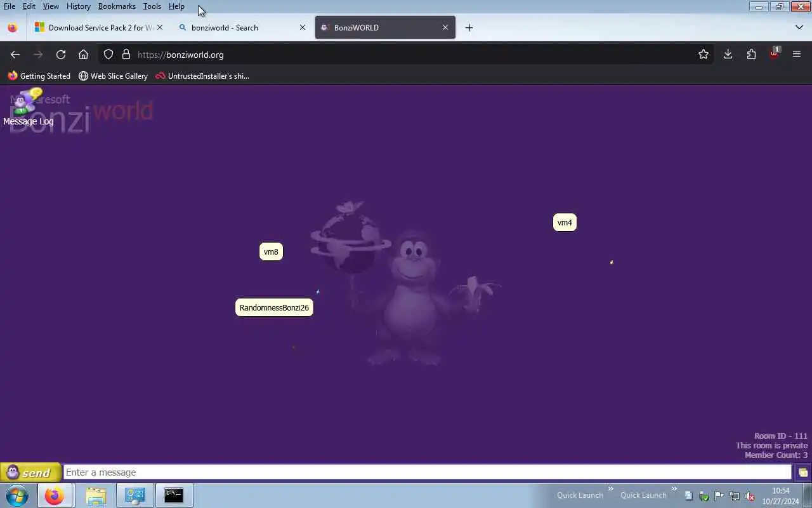This screenshot has height=508, width=812.
Task: Open the Bookmarks menu
Action: pyautogui.click(x=117, y=6)
